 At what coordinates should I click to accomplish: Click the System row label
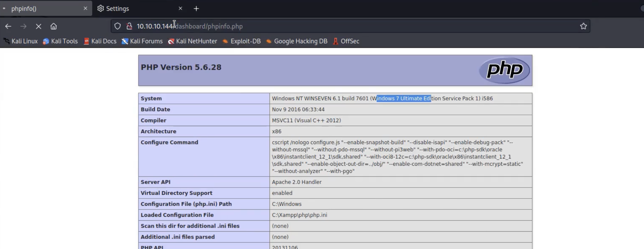coord(151,98)
